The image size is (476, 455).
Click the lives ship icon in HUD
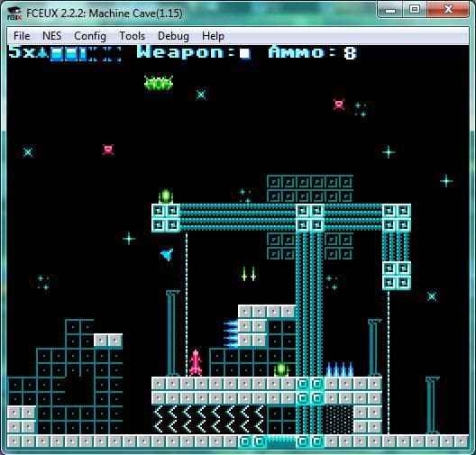point(43,53)
